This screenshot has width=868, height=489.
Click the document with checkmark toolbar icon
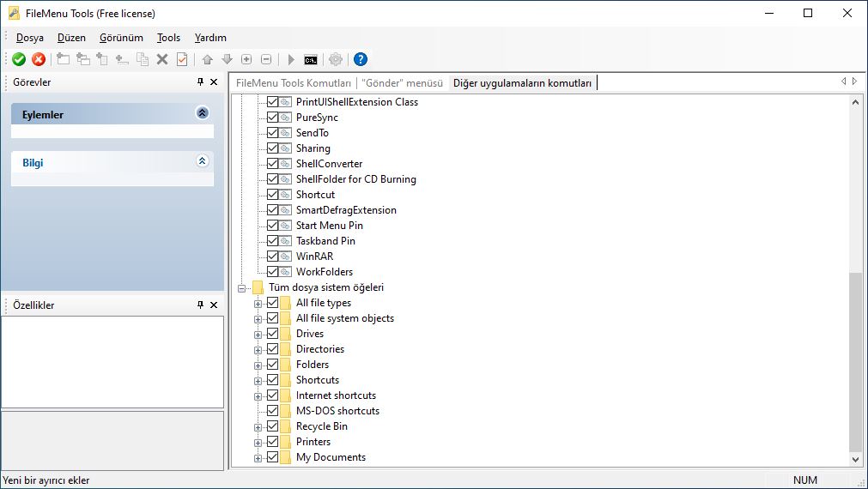(x=181, y=59)
